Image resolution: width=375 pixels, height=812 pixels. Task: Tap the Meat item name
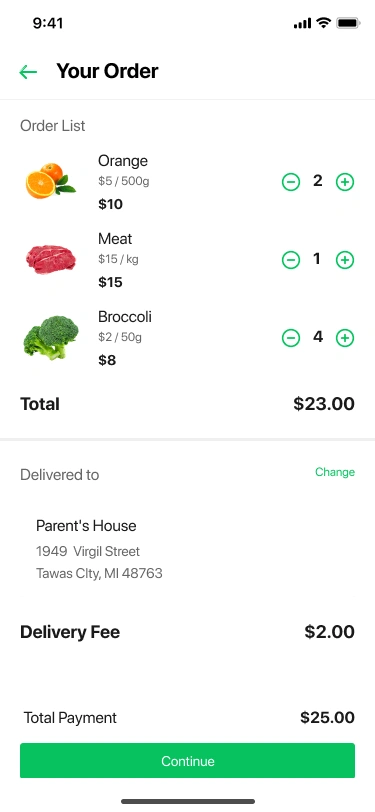click(115, 239)
